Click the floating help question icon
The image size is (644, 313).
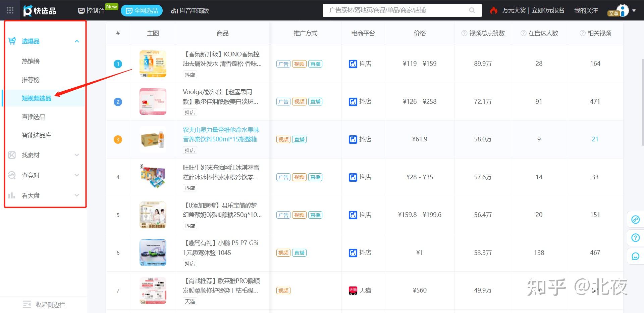coord(635,238)
